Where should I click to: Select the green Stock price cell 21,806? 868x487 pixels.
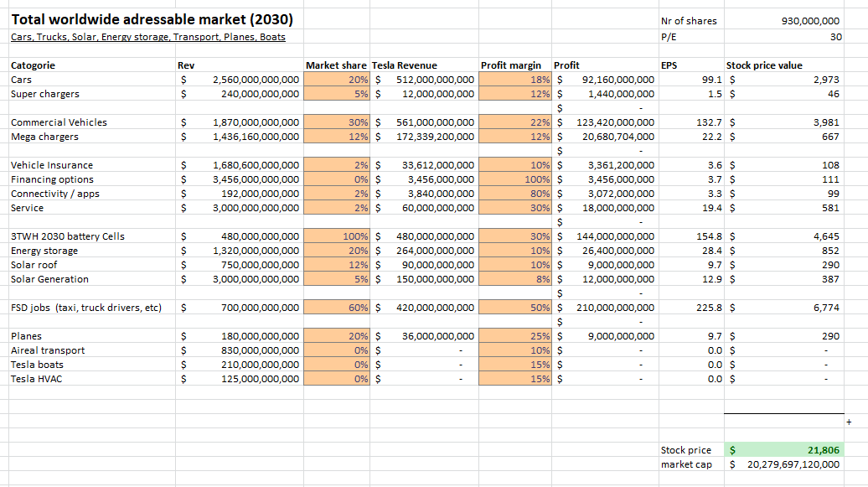(784, 450)
